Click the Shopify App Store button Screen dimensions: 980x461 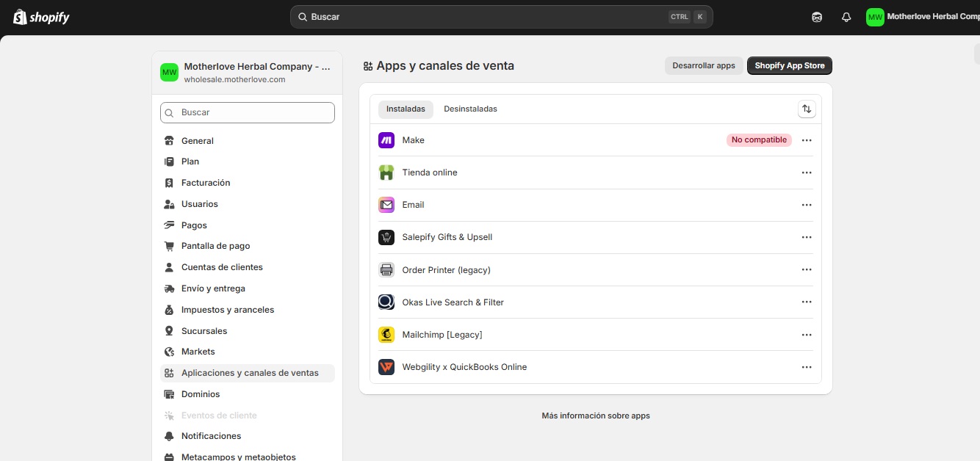click(x=790, y=65)
